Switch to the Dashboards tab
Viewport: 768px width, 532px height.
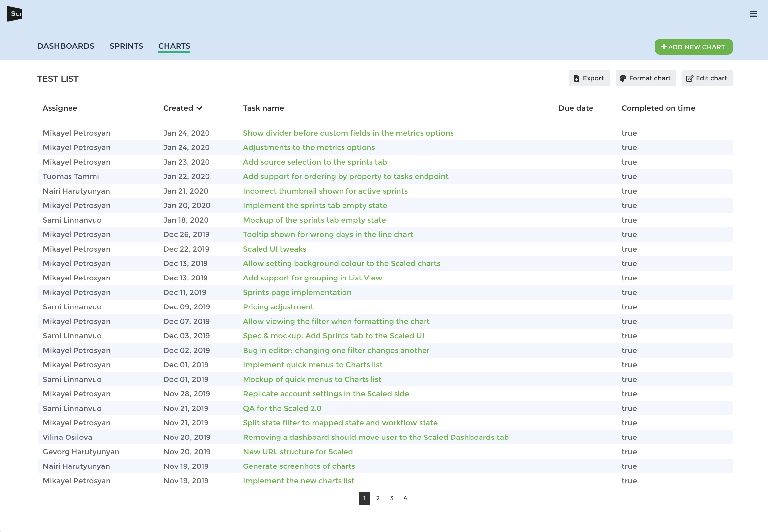click(66, 46)
